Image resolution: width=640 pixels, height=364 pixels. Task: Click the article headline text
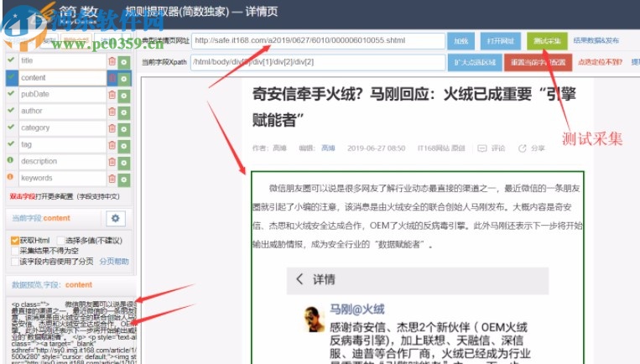pyautogui.click(x=414, y=107)
